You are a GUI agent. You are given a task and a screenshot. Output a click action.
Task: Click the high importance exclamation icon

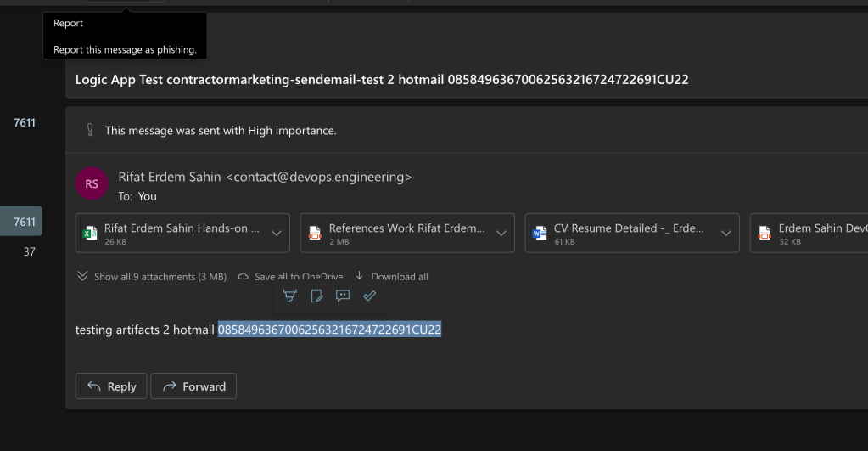[x=90, y=130]
